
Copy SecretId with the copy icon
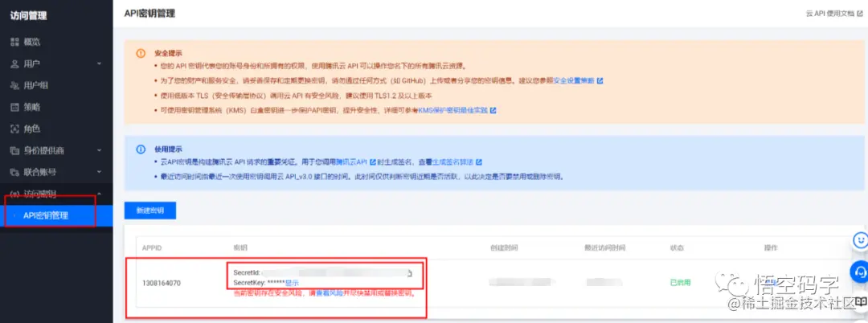click(x=409, y=273)
